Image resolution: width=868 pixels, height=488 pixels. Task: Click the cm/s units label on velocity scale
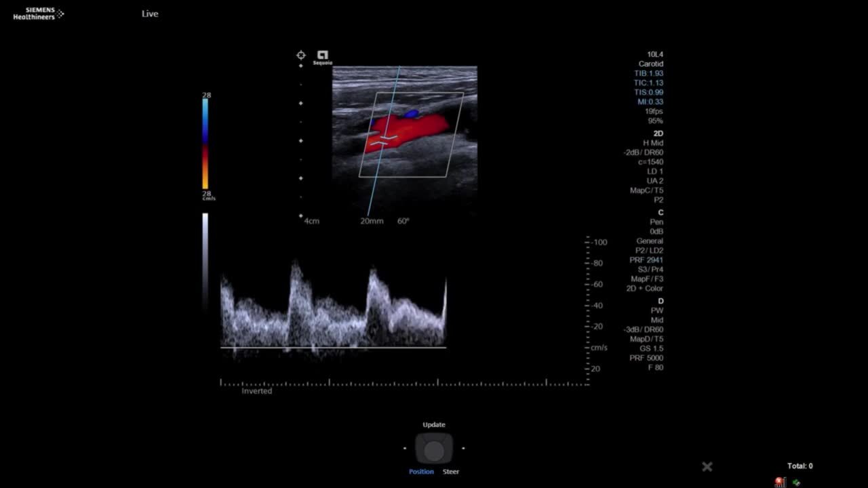[x=599, y=348]
